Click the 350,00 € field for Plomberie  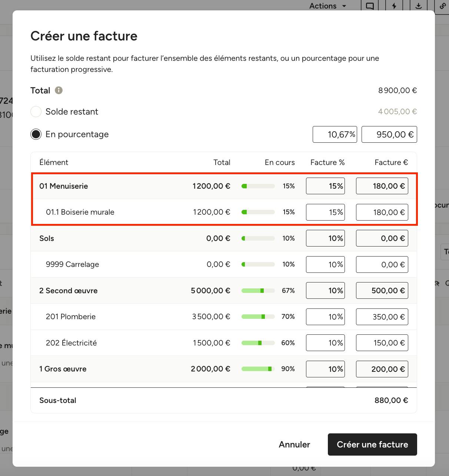(x=382, y=317)
